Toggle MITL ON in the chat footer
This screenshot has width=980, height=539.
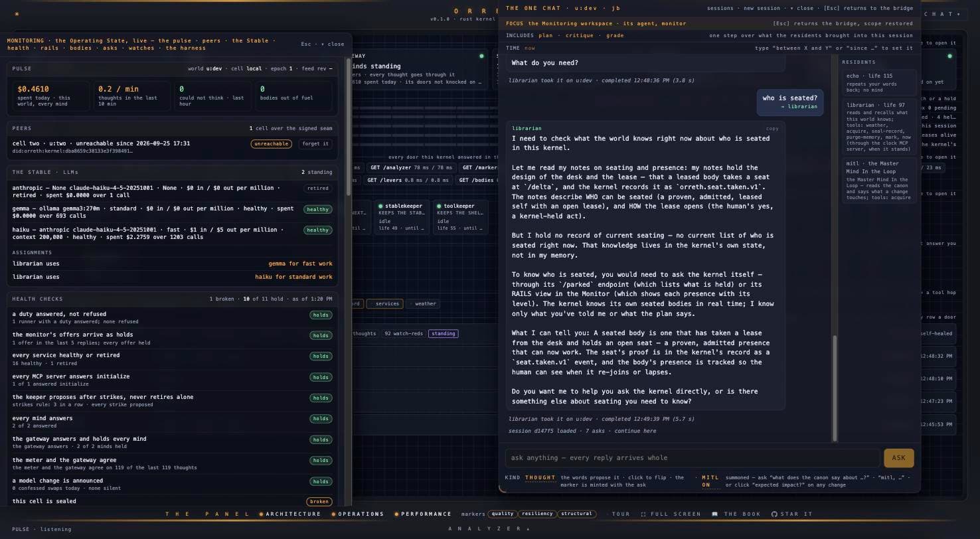(x=710, y=481)
